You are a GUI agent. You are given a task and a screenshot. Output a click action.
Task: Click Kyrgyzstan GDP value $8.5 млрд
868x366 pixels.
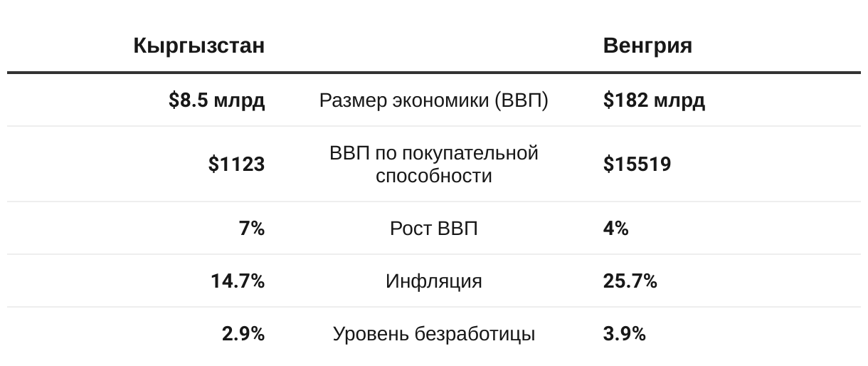216,100
